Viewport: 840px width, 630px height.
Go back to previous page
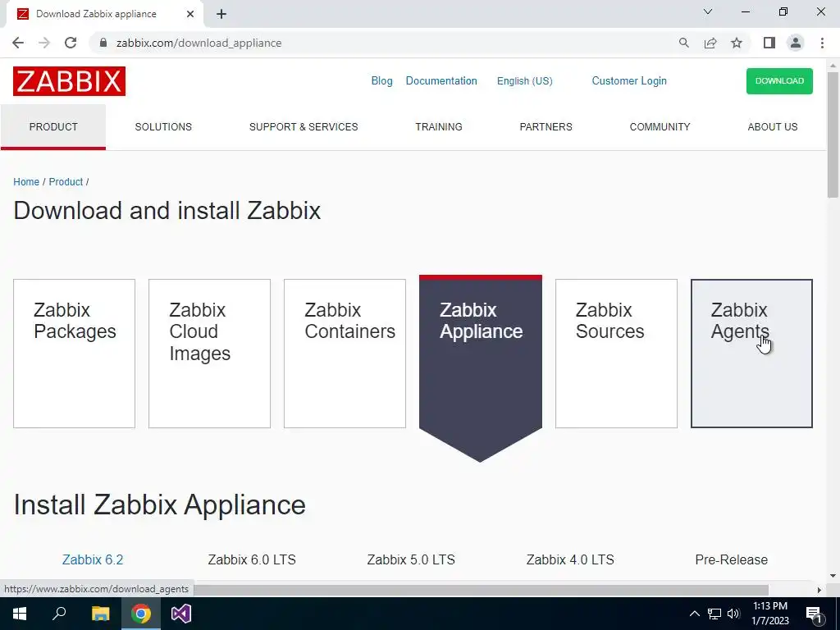click(x=18, y=43)
